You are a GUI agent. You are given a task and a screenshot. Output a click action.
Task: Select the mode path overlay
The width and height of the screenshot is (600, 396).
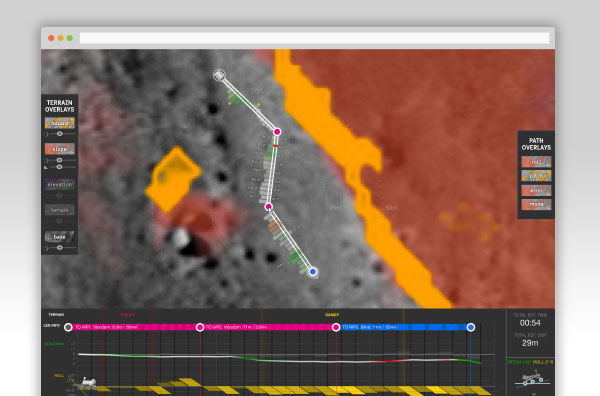coord(536,204)
